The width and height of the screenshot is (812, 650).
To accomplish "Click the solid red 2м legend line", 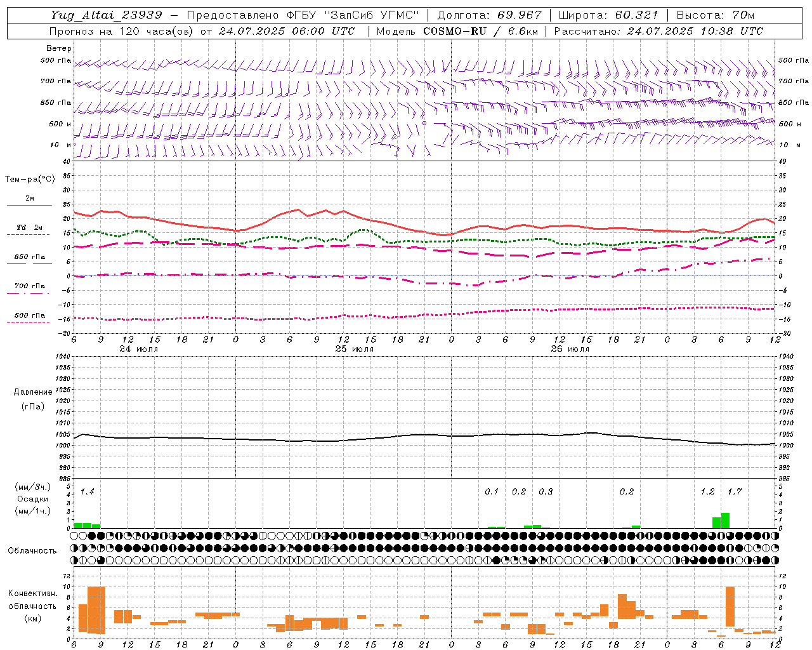I will (29, 205).
